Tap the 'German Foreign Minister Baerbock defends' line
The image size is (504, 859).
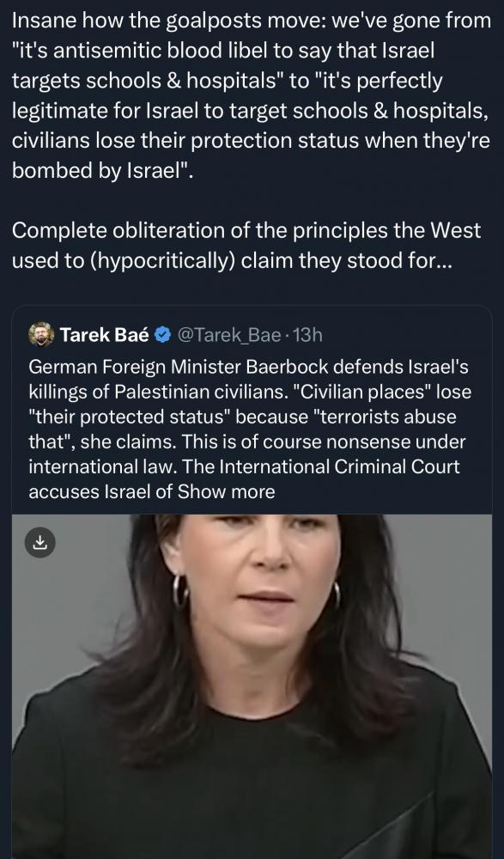248,367
